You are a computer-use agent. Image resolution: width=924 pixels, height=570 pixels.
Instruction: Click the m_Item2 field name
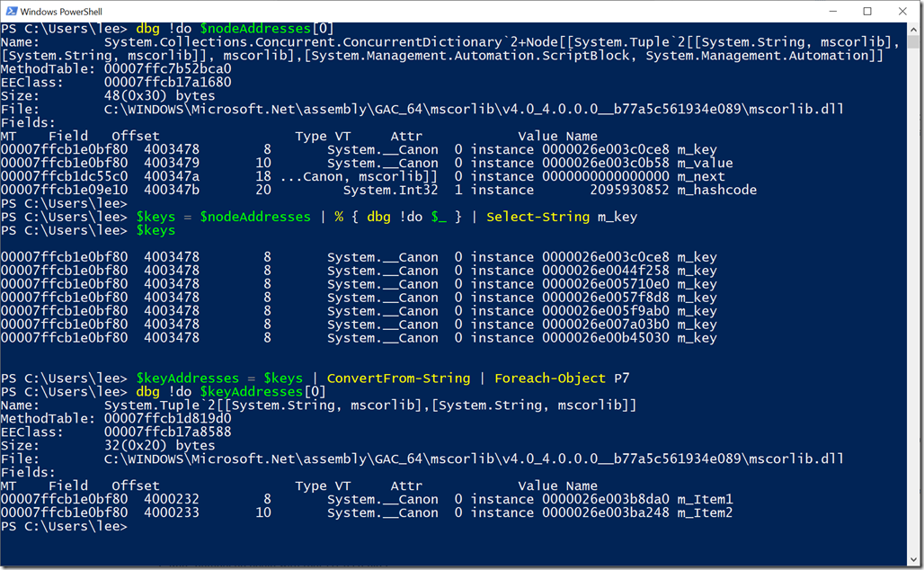705,512
